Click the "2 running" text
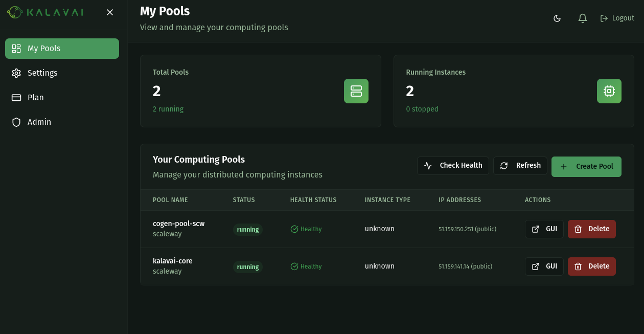644x334 pixels. (x=168, y=109)
